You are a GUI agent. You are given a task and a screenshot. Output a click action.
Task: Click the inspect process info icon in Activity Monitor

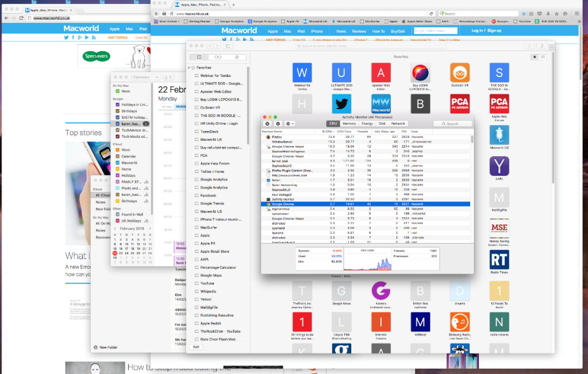click(x=278, y=124)
